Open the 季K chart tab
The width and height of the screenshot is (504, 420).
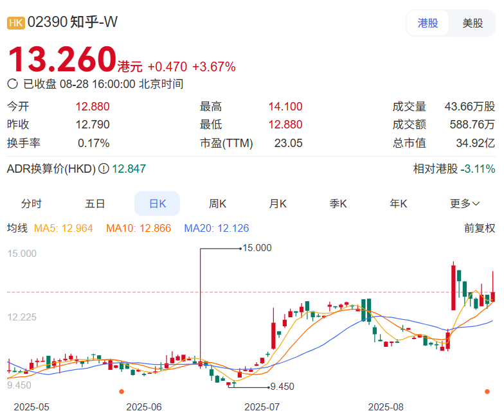(x=338, y=204)
